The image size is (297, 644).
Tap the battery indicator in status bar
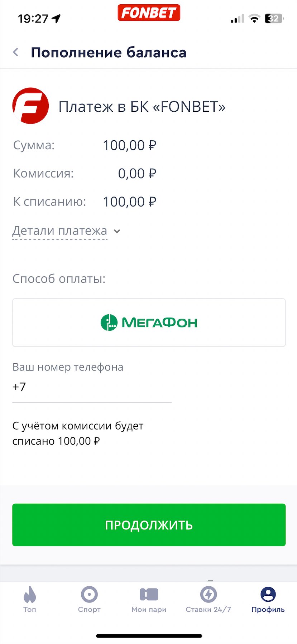274,19
